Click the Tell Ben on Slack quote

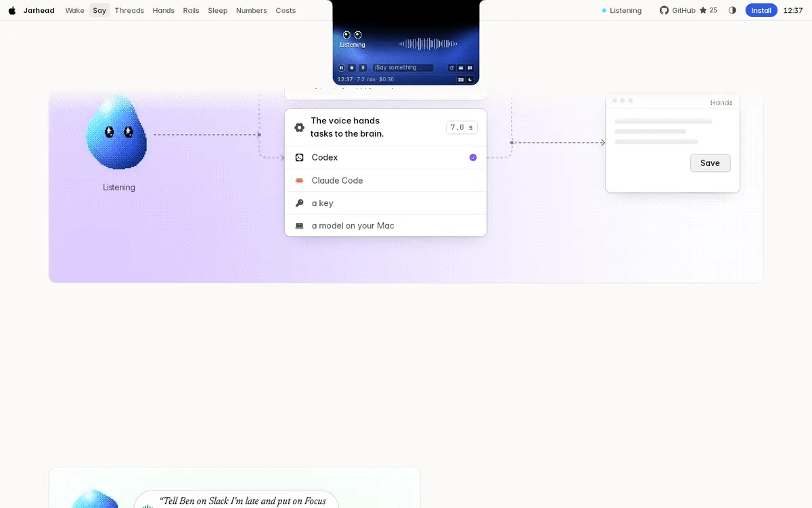tap(243, 501)
